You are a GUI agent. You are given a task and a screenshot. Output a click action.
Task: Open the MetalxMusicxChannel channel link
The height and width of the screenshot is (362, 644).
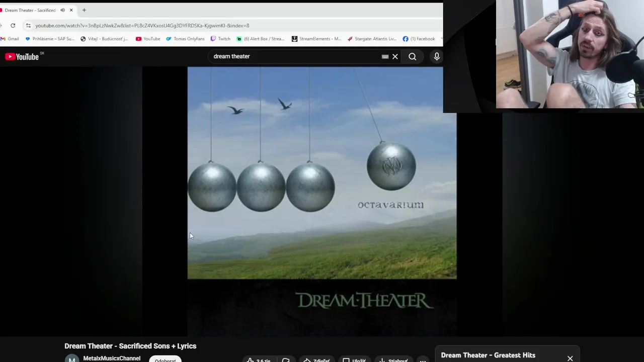112,358
